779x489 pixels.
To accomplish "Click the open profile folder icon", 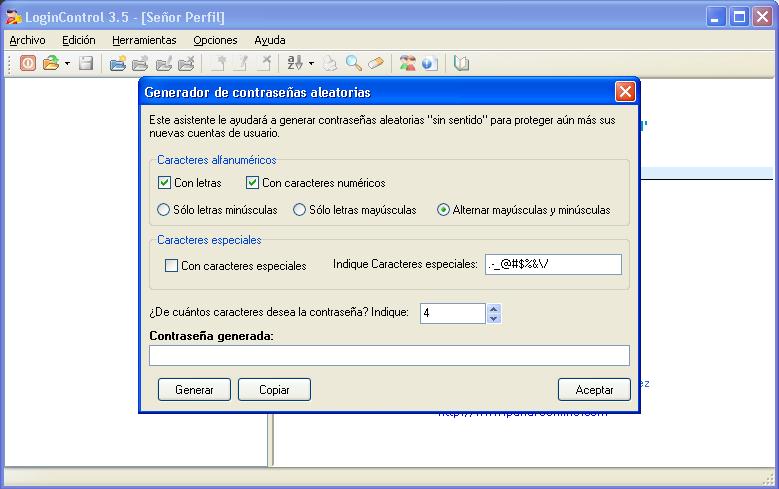I will coord(51,63).
